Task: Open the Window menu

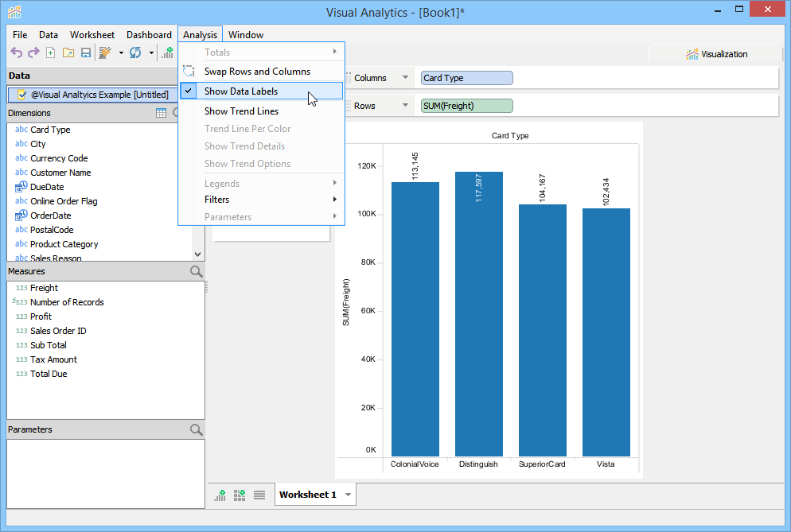Action: click(x=246, y=35)
